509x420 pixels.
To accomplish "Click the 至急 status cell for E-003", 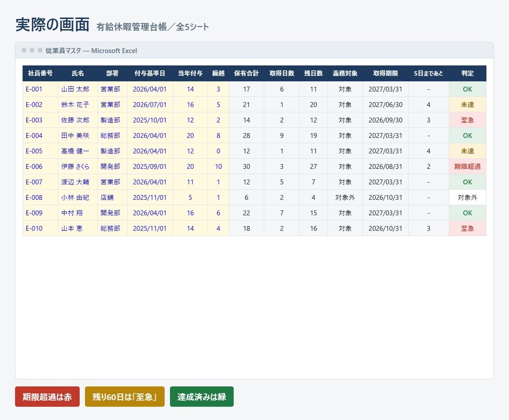I will [x=467, y=120].
